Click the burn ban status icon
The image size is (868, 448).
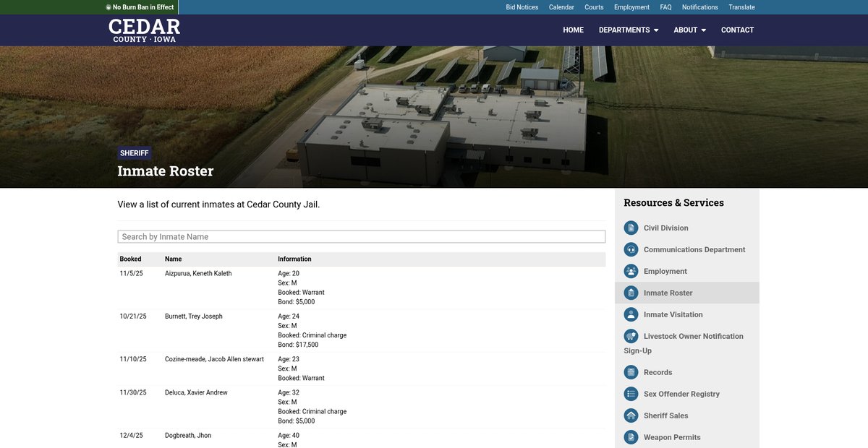tap(109, 7)
